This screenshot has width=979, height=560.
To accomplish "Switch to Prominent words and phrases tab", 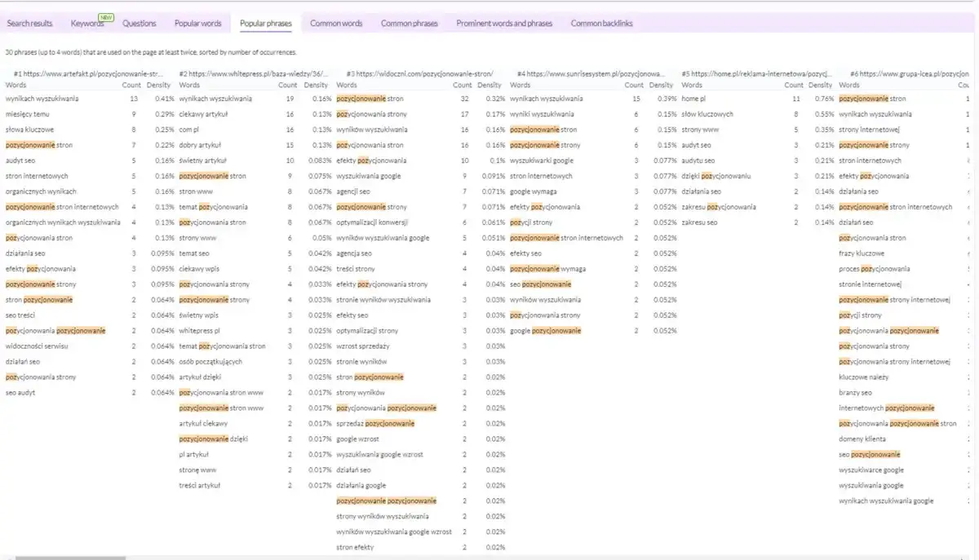I will pos(504,24).
